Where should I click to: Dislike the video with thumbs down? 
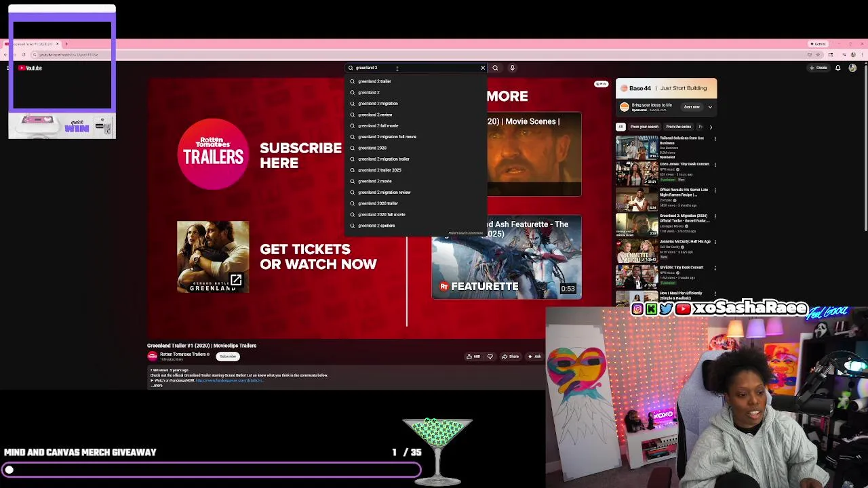pyautogui.click(x=490, y=357)
